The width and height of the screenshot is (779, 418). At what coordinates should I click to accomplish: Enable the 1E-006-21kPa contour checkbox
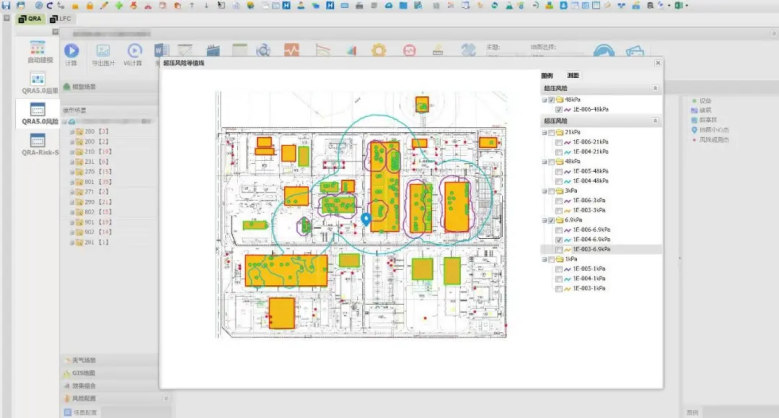point(558,141)
